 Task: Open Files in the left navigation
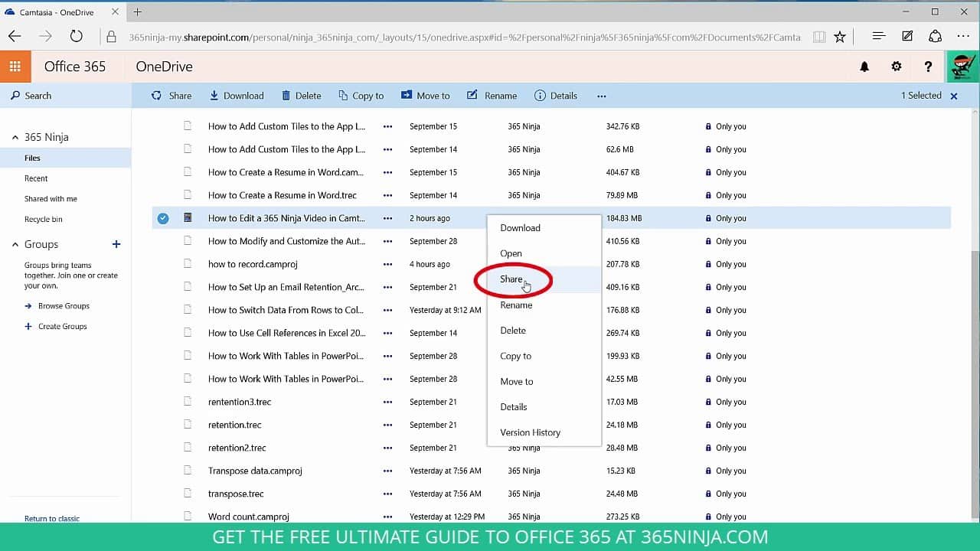click(x=66, y=158)
